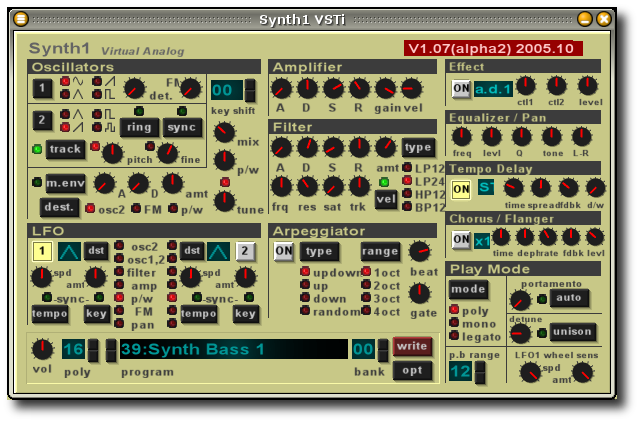Image resolution: width=640 pixels, height=423 pixels.
Task: Select poly play mode LED
Action: pyautogui.click(x=454, y=309)
